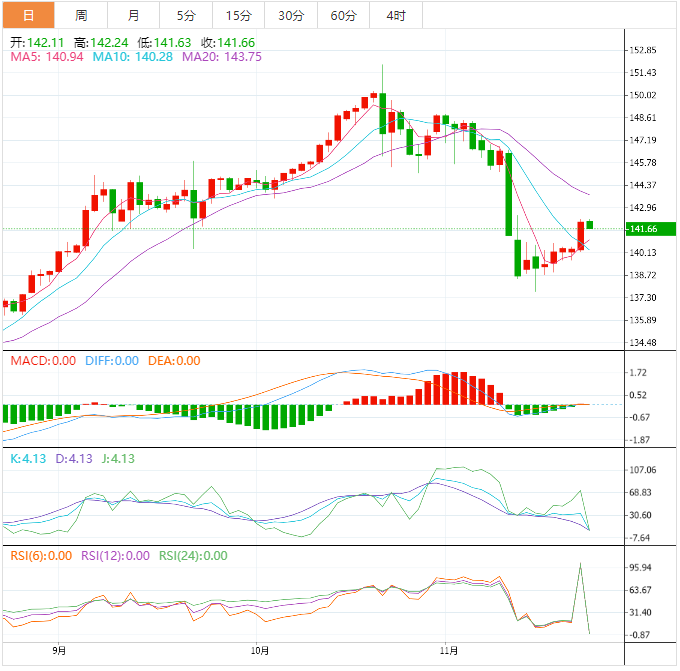
Task: Open the 月 monthly chart tab
Action: [x=134, y=15]
